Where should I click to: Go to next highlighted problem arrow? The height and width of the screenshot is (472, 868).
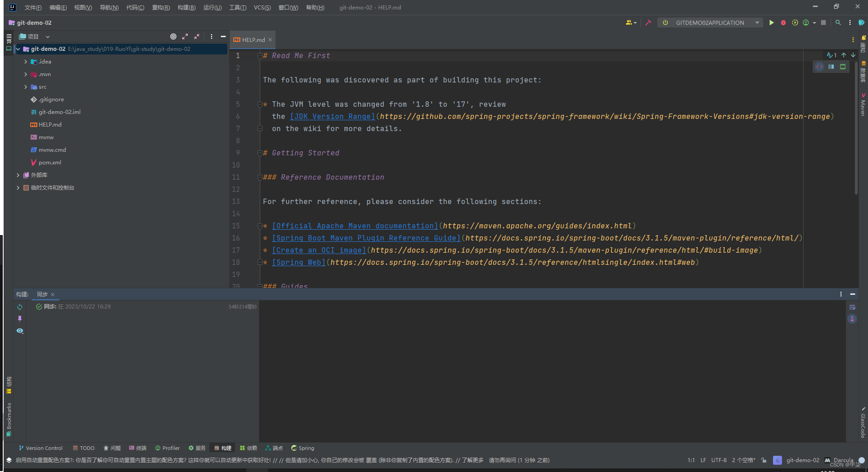[853, 55]
